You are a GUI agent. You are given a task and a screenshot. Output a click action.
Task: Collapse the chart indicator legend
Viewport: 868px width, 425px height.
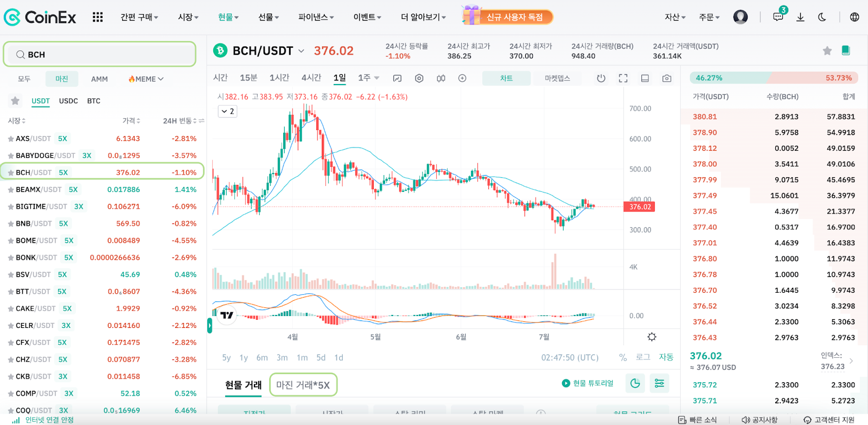click(x=227, y=111)
